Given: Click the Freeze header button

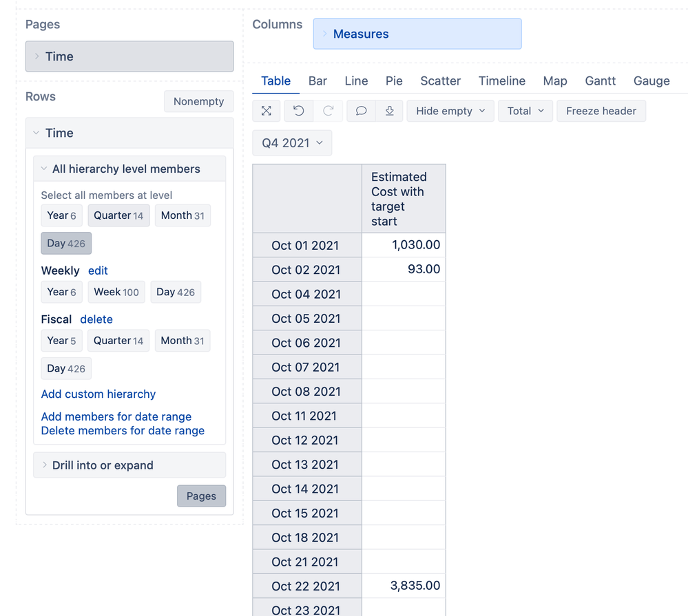Looking at the screenshot, I should tap(601, 111).
